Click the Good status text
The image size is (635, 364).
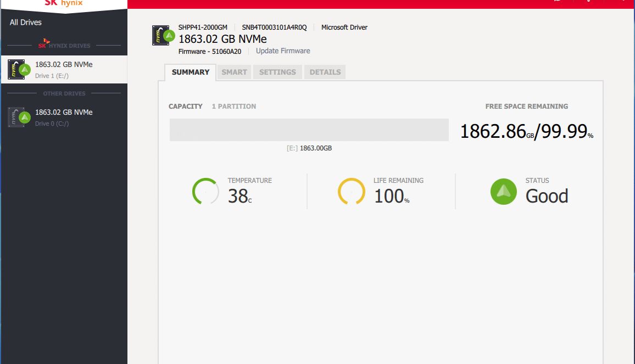[x=547, y=196]
